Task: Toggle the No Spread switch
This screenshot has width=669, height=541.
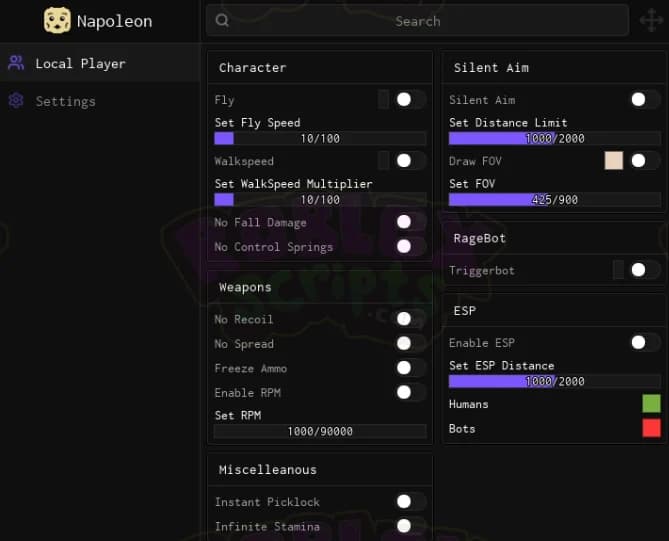Action: (410, 343)
